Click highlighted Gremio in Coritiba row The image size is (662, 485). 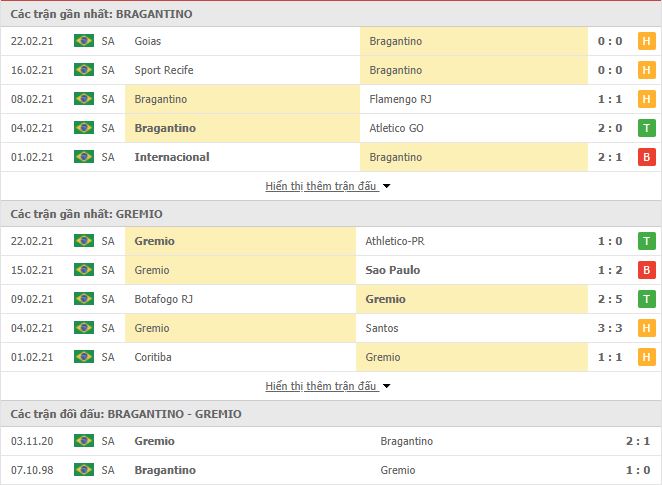pyautogui.click(x=383, y=357)
